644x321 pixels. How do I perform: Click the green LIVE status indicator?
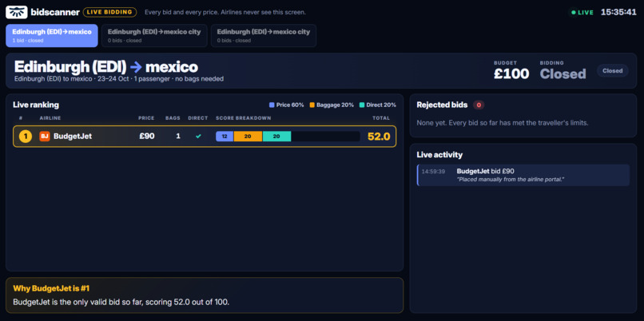click(582, 12)
